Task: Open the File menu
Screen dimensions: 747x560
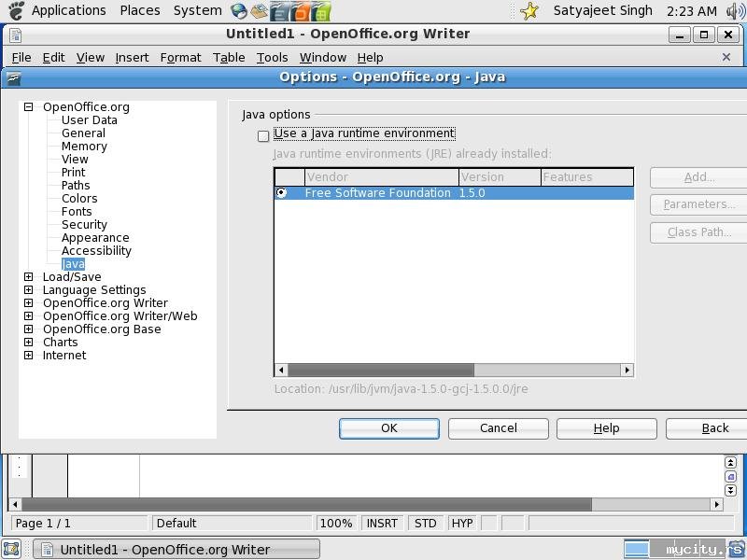Action: pos(21,58)
